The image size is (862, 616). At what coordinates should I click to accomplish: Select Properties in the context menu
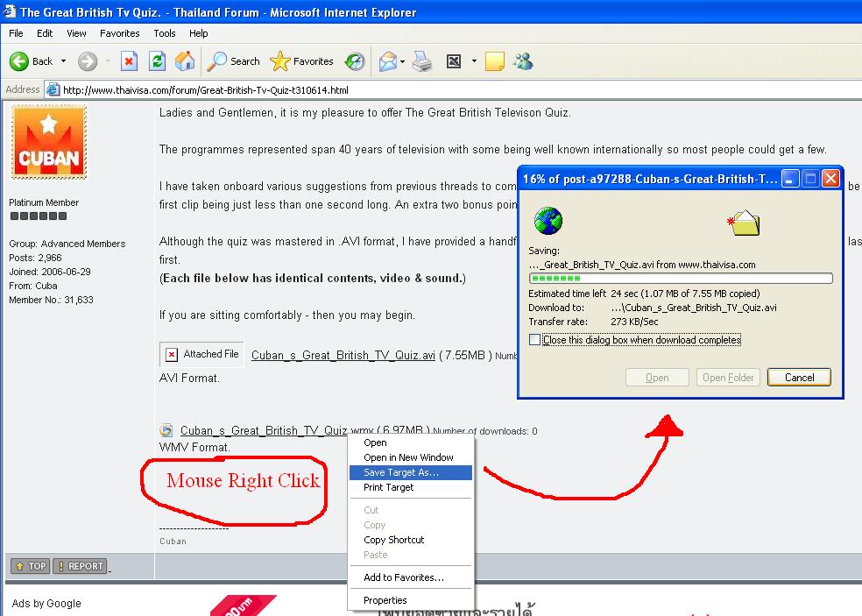tap(385, 600)
